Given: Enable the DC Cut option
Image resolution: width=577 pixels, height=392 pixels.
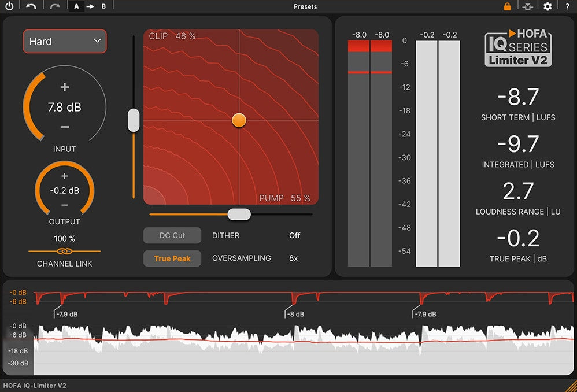Looking at the screenshot, I should click(x=172, y=235).
